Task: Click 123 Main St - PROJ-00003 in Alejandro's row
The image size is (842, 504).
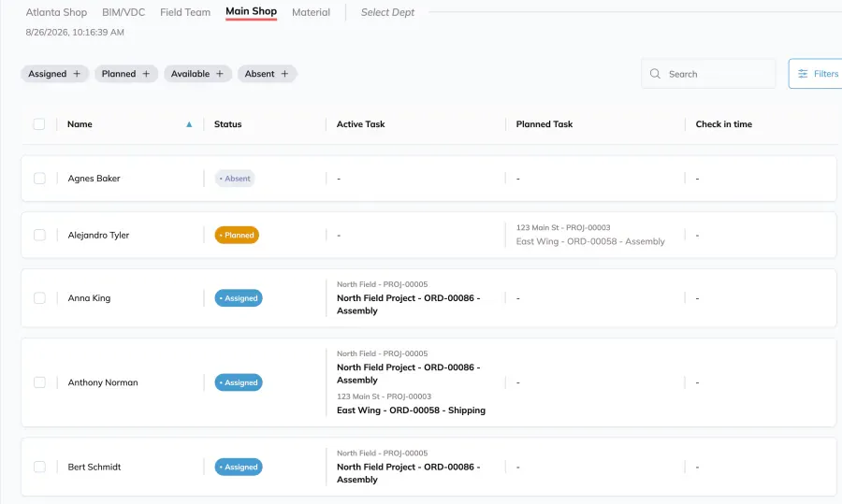Action: (563, 227)
